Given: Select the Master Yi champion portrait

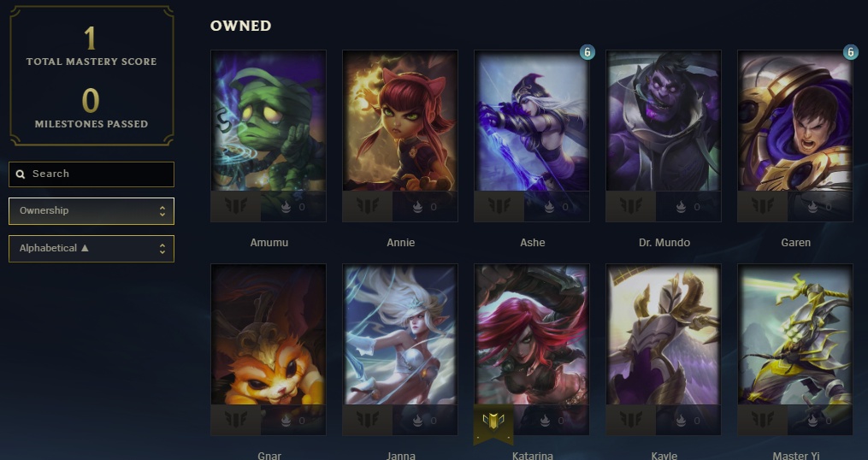Looking at the screenshot, I should pos(795,335).
